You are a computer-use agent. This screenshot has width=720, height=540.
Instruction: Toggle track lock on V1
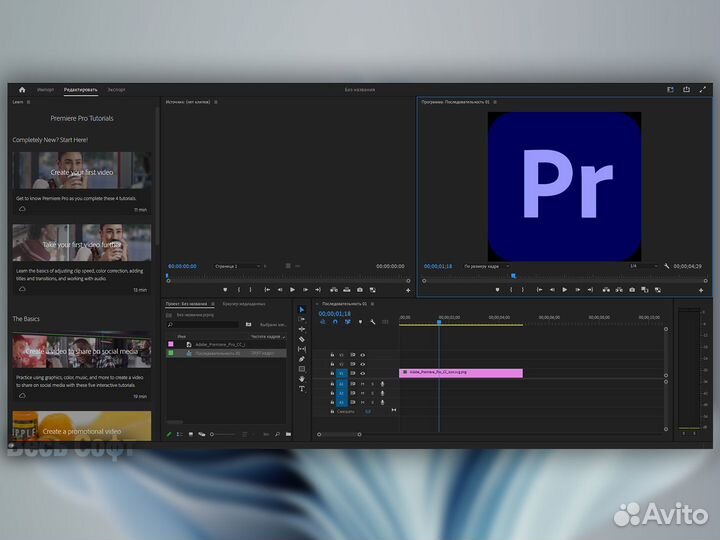click(332, 373)
